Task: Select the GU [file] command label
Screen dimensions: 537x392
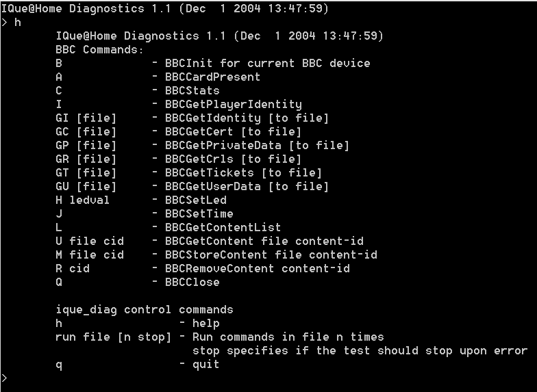Action: [x=86, y=186]
